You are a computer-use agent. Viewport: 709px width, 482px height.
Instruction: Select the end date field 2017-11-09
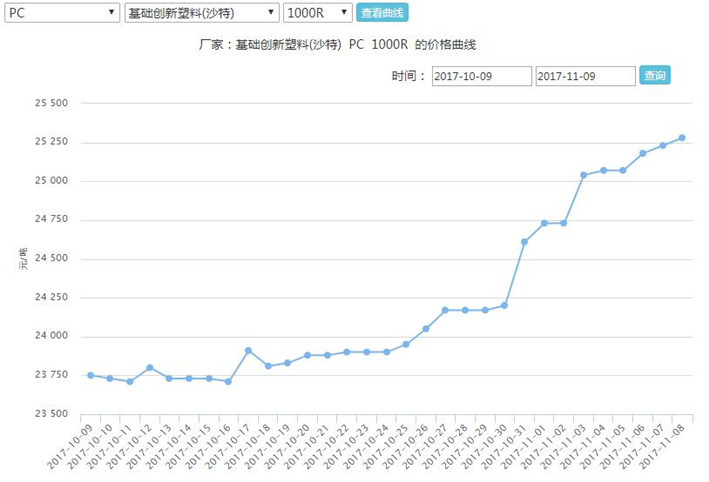585,76
